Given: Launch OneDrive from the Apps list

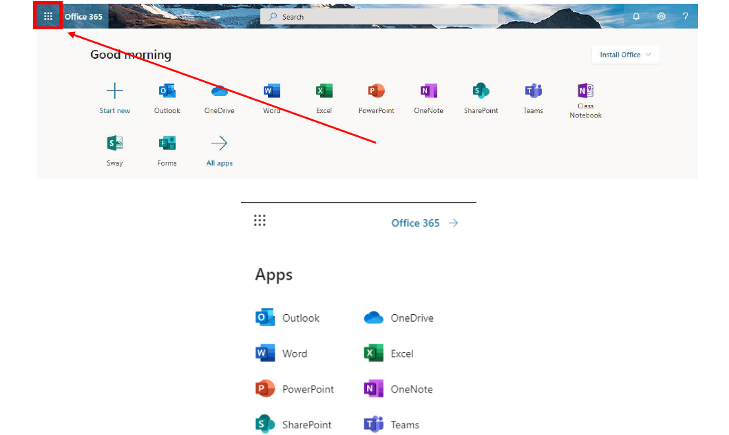Looking at the screenshot, I should click(398, 318).
